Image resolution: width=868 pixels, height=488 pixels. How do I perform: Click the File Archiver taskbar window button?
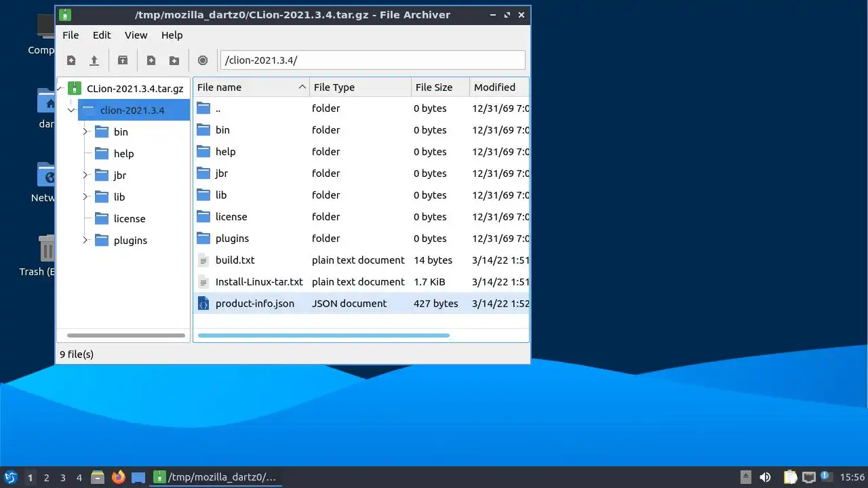click(x=215, y=477)
